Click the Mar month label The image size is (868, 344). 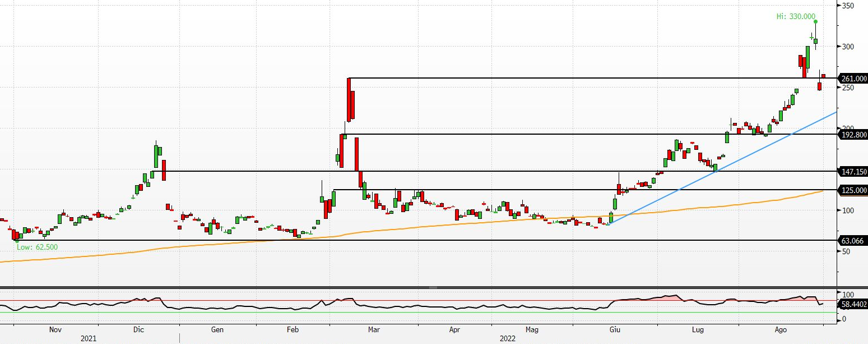pos(374,330)
